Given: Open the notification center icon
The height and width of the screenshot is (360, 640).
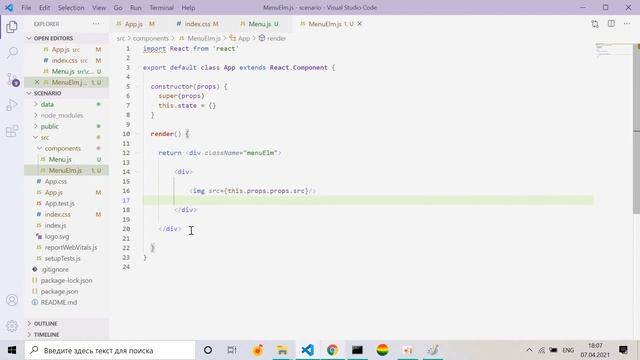Looking at the screenshot, I should [x=623, y=350].
